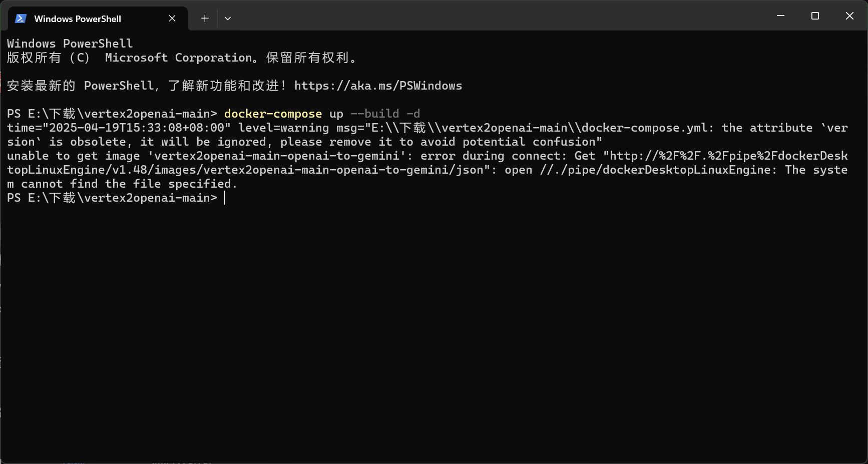Click the blinking cursor at the last prompt
The height and width of the screenshot is (464, 868).
[x=225, y=198]
